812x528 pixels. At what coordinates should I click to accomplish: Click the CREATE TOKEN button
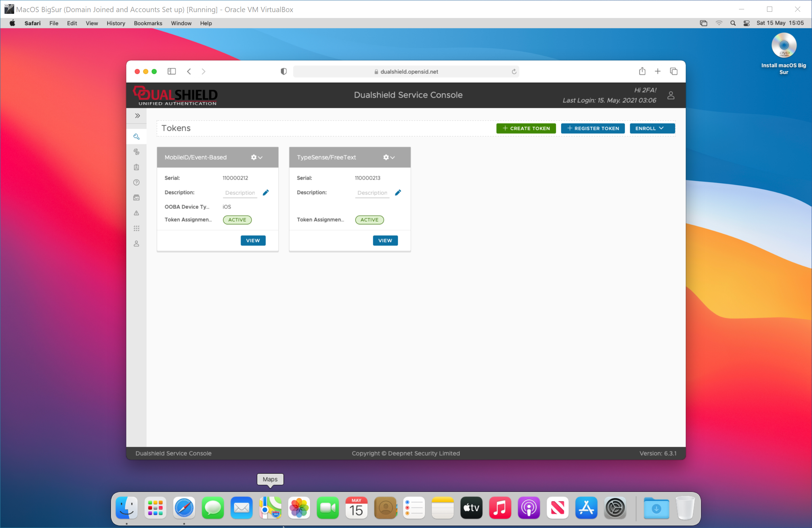click(x=526, y=128)
